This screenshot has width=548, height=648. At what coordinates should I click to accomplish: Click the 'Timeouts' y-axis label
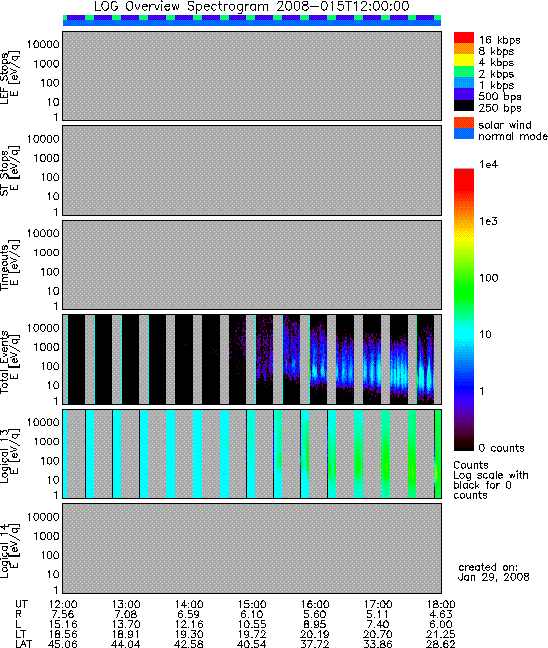click(x=5, y=267)
